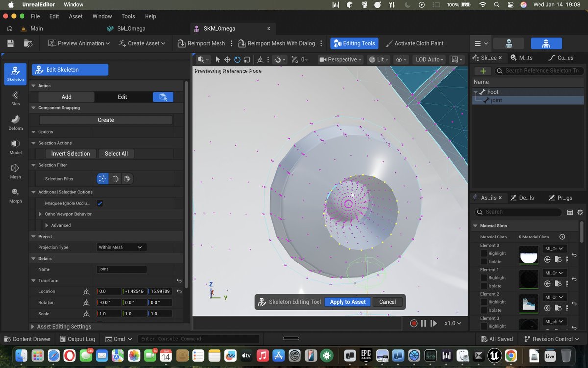Click the green plus add bone button
The height and width of the screenshot is (368, 588).
tap(483, 71)
